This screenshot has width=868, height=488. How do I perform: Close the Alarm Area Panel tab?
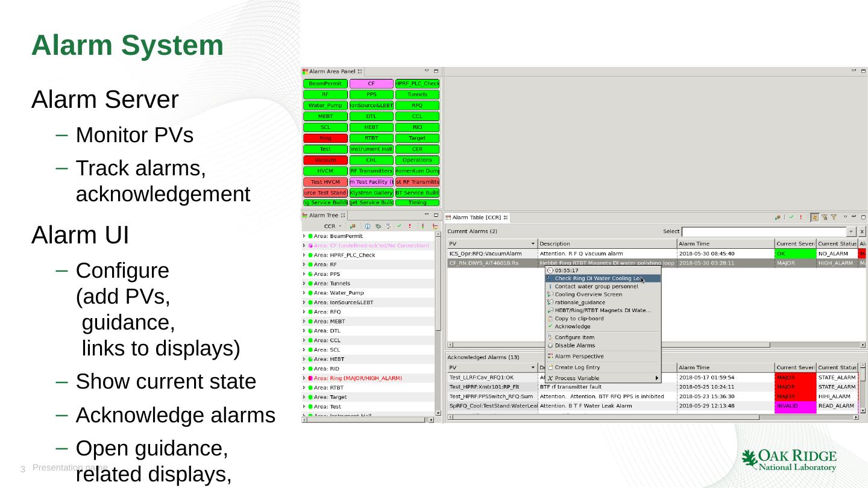coord(360,72)
